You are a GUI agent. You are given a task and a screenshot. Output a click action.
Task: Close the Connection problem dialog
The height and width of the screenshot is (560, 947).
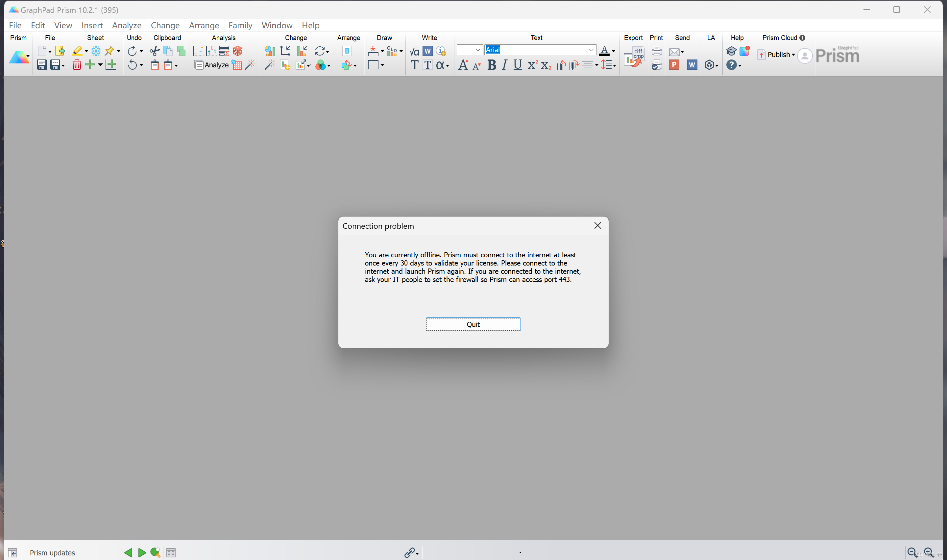597,225
